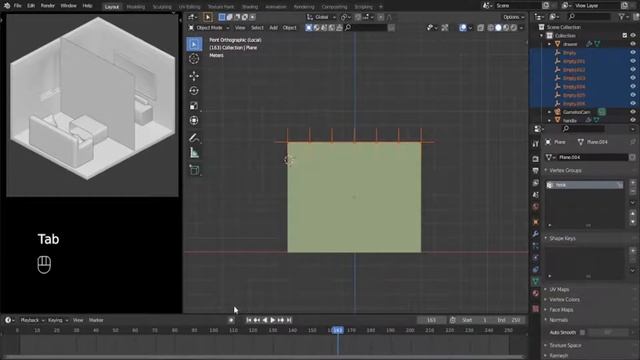Screen dimensions: 640x360
Task: Open the Playback dropdown in timeline
Action: coord(32,320)
